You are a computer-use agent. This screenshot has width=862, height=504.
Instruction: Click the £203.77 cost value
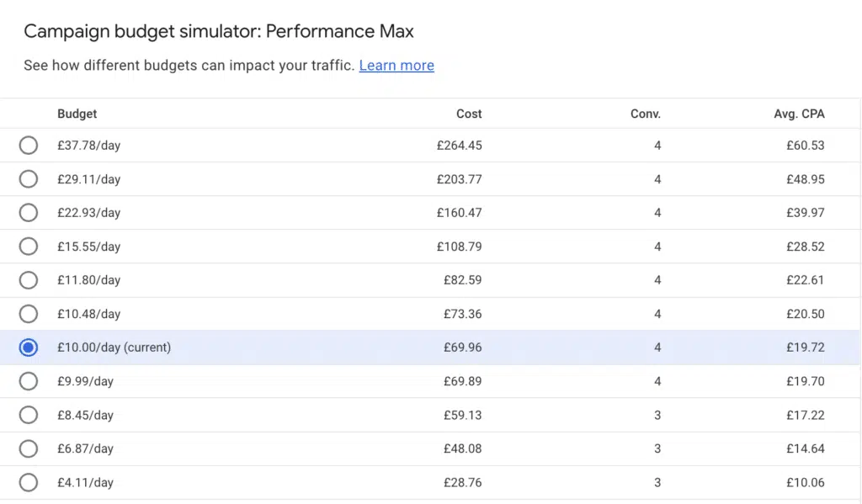coord(459,180)
